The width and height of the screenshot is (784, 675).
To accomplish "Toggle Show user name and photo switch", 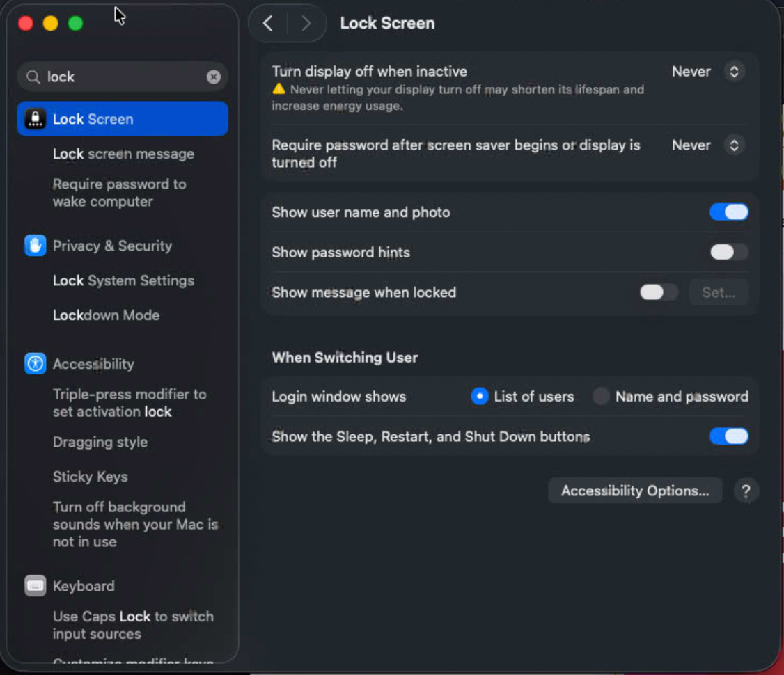I will point(729,212).
